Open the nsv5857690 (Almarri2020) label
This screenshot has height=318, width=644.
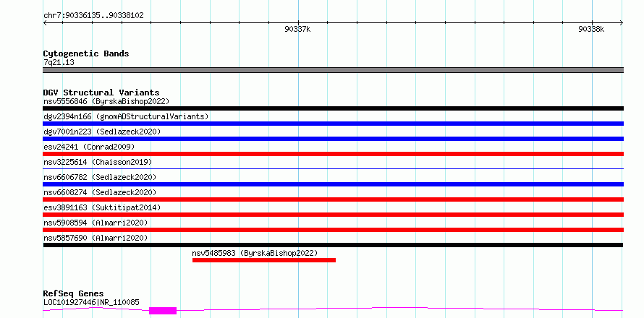[96, 238]
